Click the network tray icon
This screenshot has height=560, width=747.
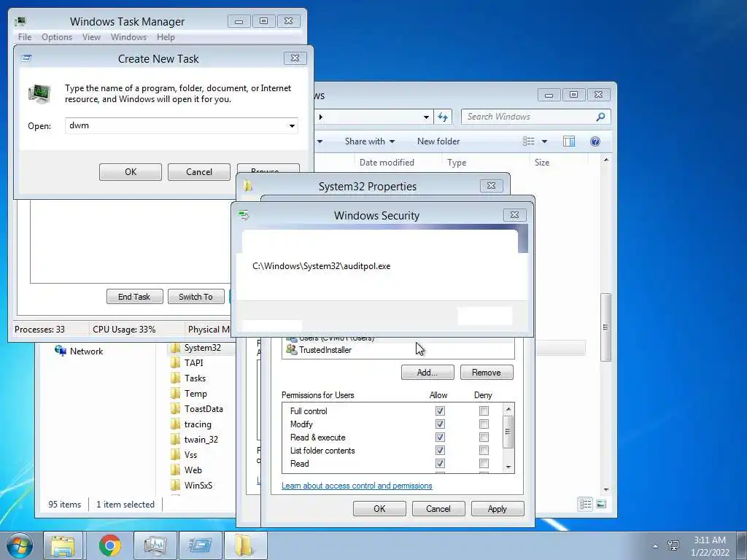pos(673,545)
